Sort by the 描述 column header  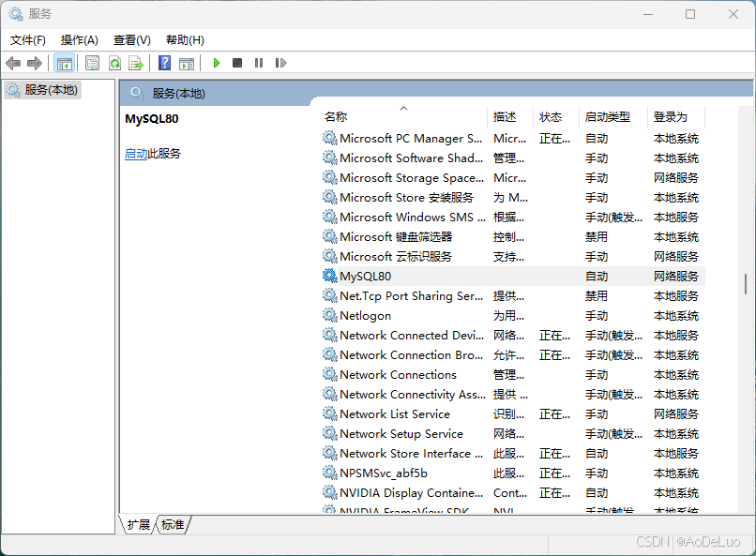click(x=510, y=116)
